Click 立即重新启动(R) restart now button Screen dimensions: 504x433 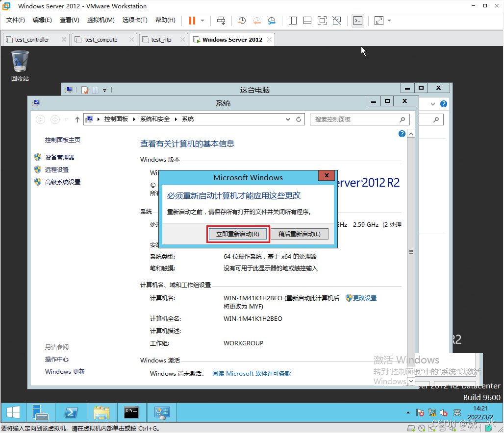(x=237, y=234)
